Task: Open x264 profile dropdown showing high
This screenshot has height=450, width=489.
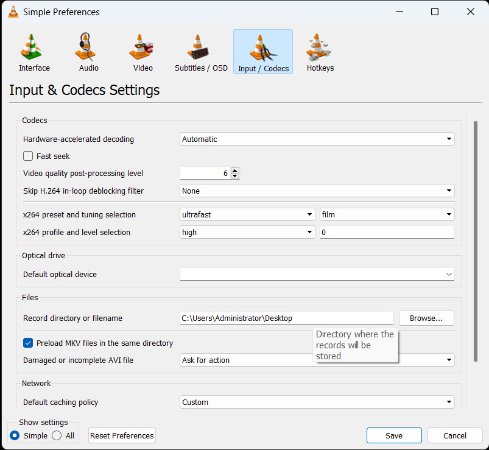Action: pos(247,232)
